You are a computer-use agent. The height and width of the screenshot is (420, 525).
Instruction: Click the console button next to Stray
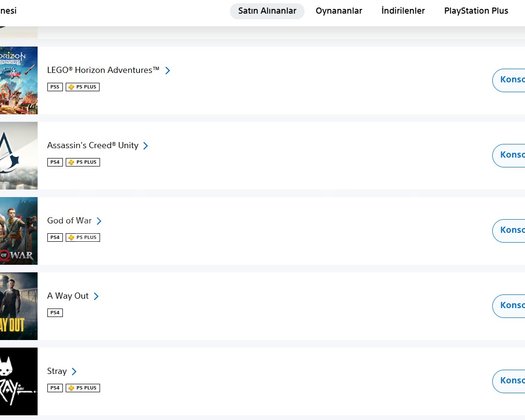(509, 381)
